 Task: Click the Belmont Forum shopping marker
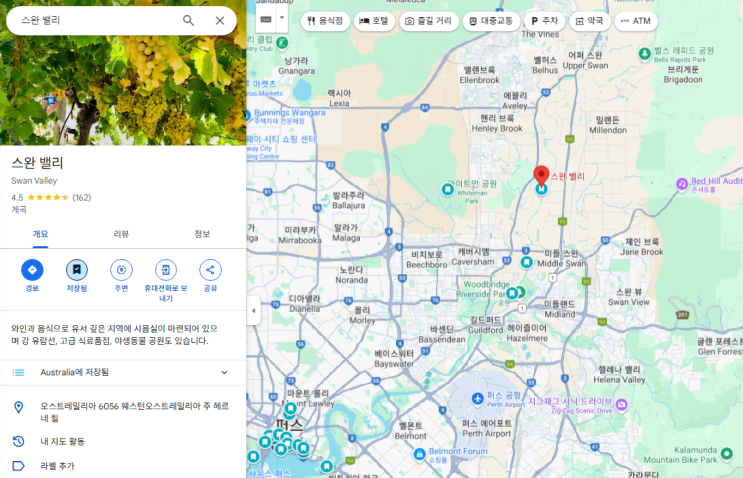419,454
